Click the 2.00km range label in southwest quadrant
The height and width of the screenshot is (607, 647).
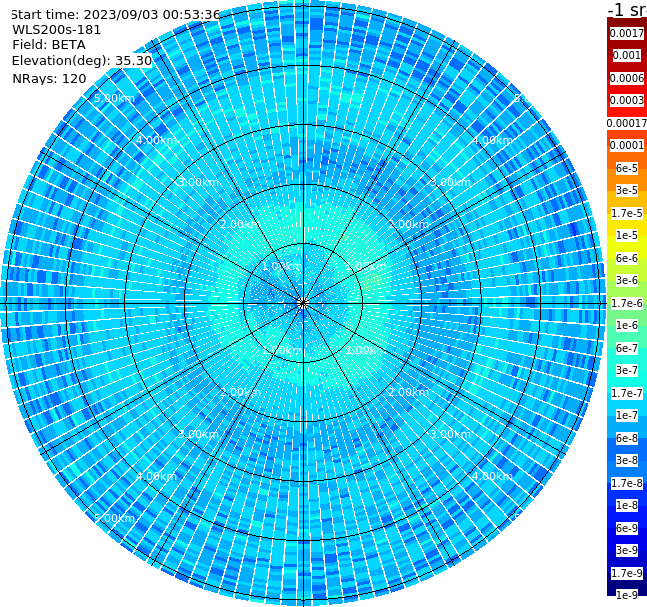[x=240, y=392]
